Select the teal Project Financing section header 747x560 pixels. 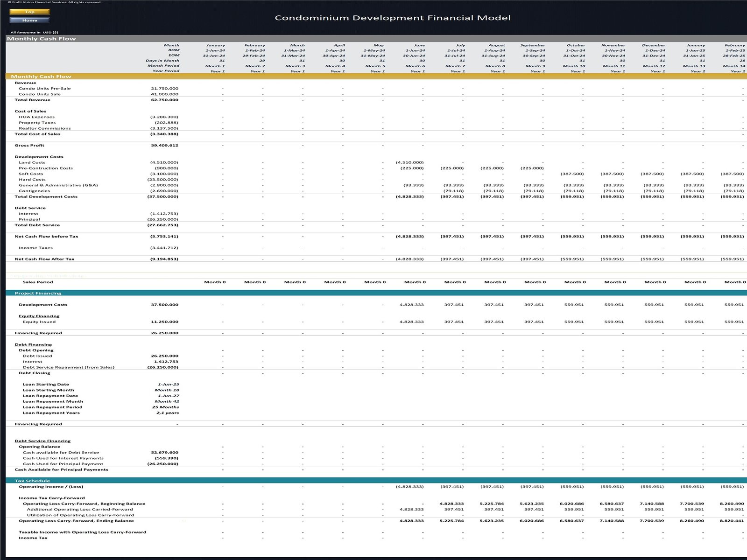click(38, 293)
